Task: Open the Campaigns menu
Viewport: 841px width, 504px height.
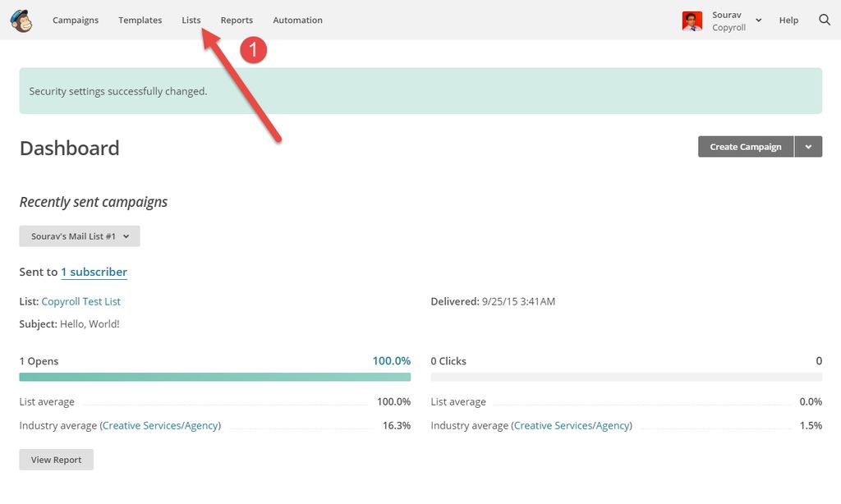Action: click(76, 20)
